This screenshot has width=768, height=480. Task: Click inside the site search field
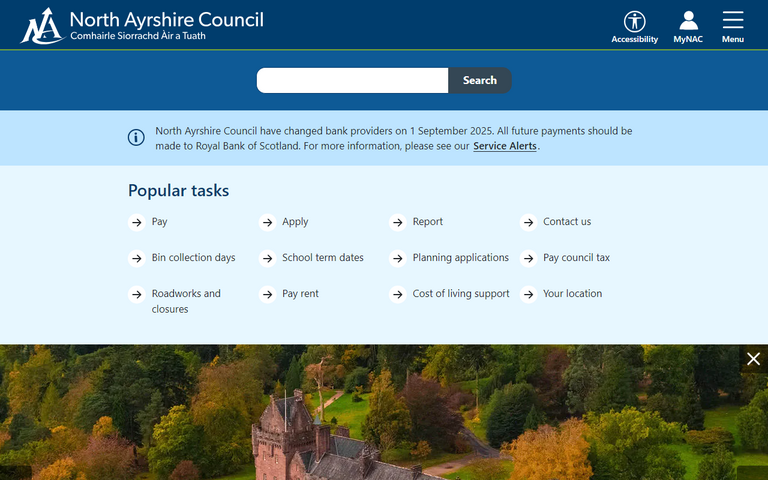352,81
